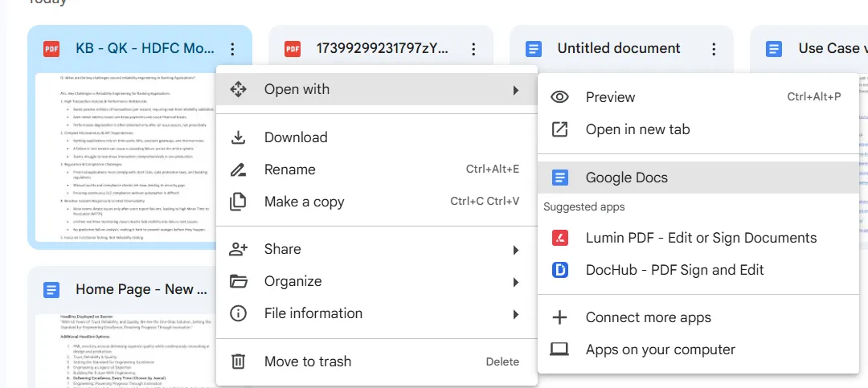Click the Delete shortcut label
This screenshot has height=388, width=868.
click(x=502, y=362)
